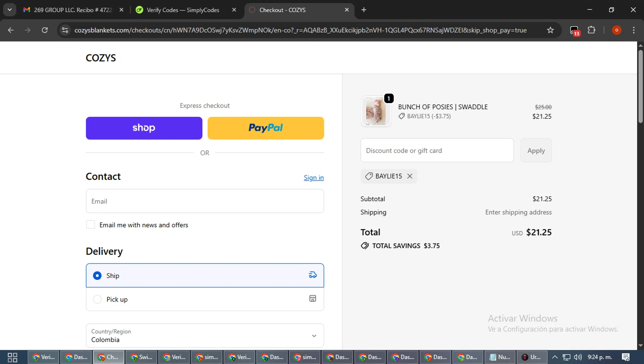Close the Gmail 269 GROUP LLC tab

122,10
